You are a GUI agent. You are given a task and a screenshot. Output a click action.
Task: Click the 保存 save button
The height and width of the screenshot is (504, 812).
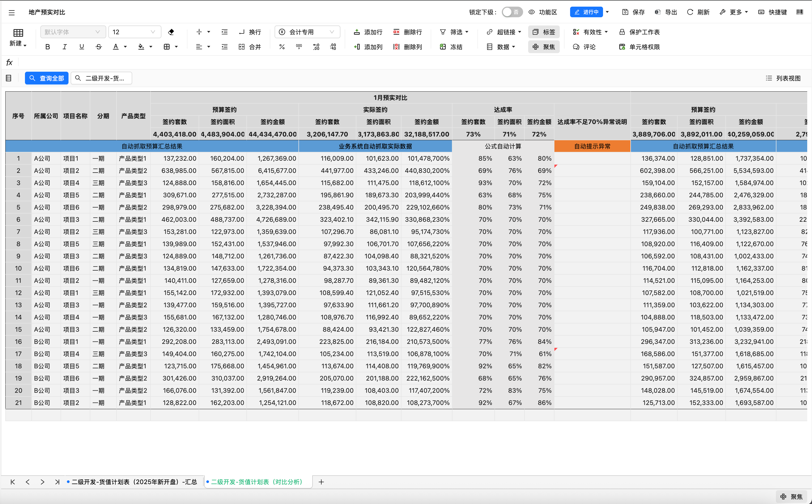(x=633, y=12)
